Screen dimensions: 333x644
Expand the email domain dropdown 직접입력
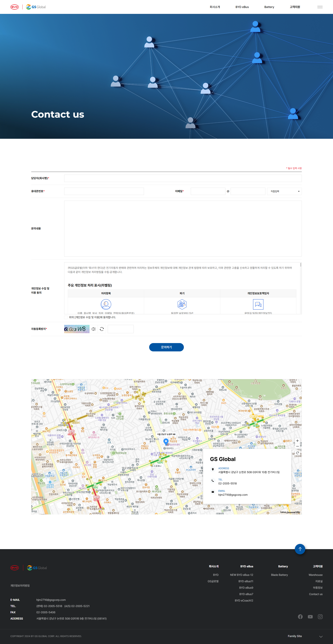pyautogui.click(x=284, y=191)
